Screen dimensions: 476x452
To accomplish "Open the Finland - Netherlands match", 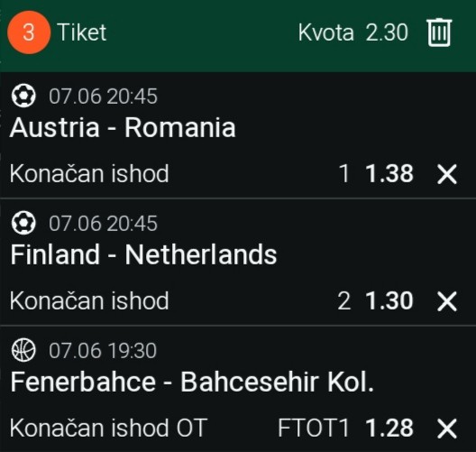I will coord(143,254).
